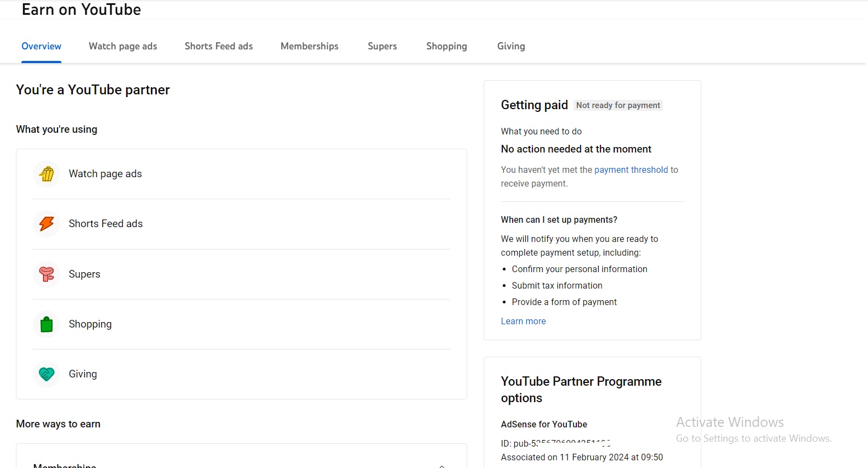The width and height of the screenshot is (868, 468).
Task: Follow the payment threshold link
Action: 631,170
